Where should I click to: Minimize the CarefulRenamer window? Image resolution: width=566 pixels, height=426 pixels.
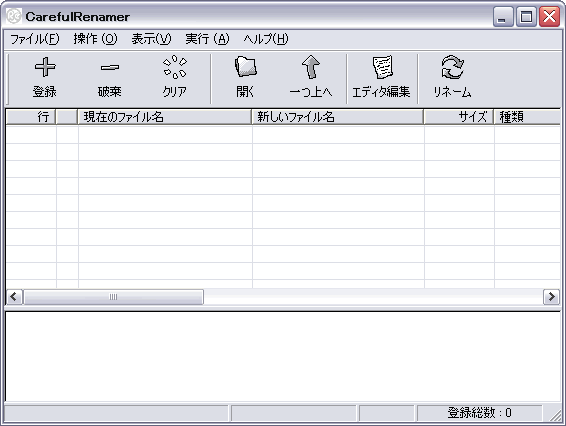(x=503, y=17)
